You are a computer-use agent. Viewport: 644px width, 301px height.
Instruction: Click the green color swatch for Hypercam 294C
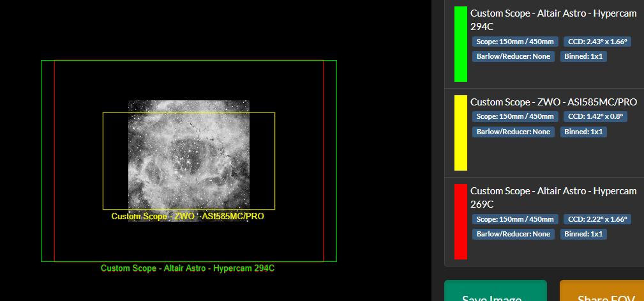tap(460, 44)
